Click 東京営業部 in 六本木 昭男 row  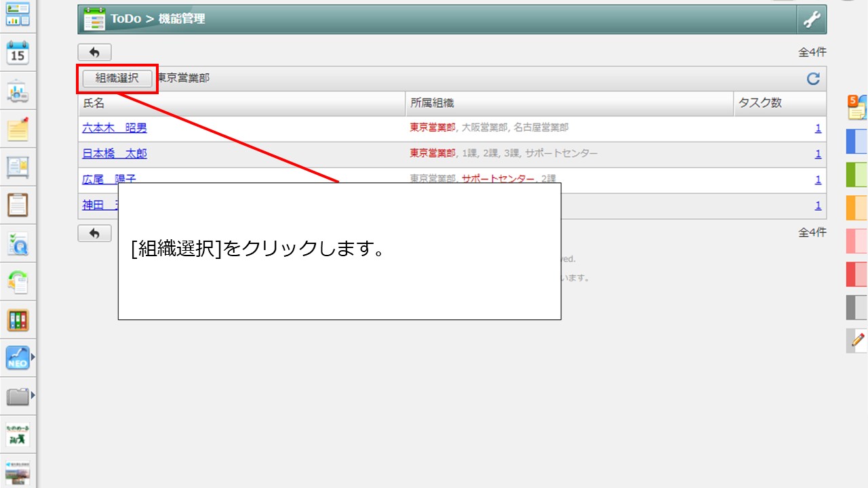(x=433, y=127)
